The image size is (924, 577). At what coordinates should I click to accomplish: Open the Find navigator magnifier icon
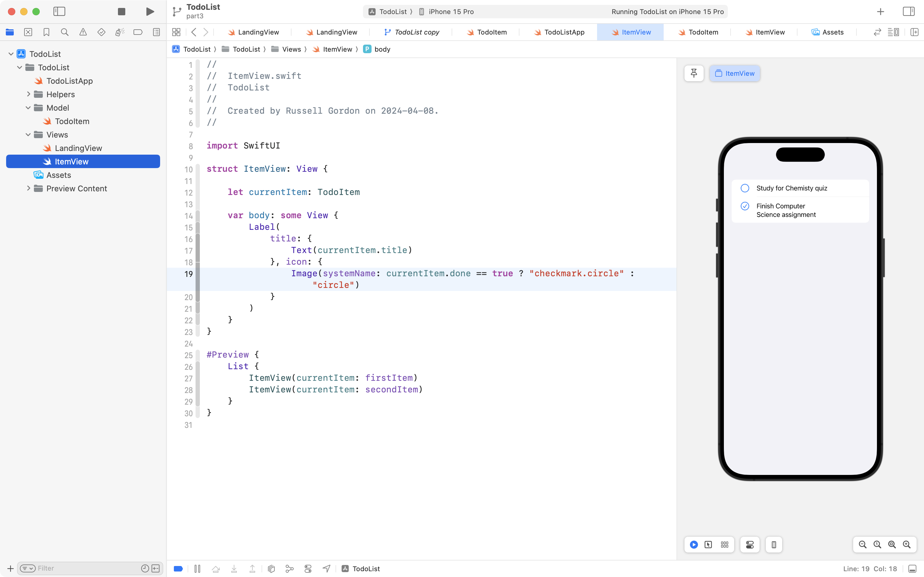click(64, 32)
